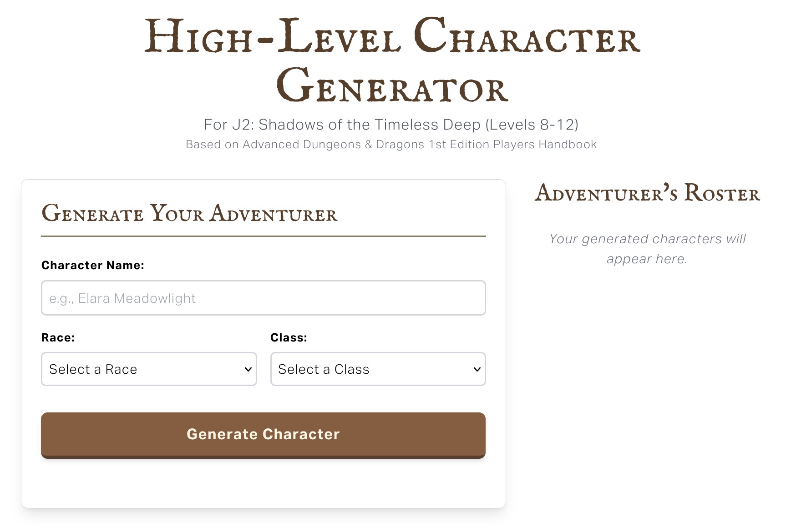The width and height of the screenshot is (791, 532).
Task: Expand the Select a Class combo box
Action: pyautogui.click(x=377, y=369)
